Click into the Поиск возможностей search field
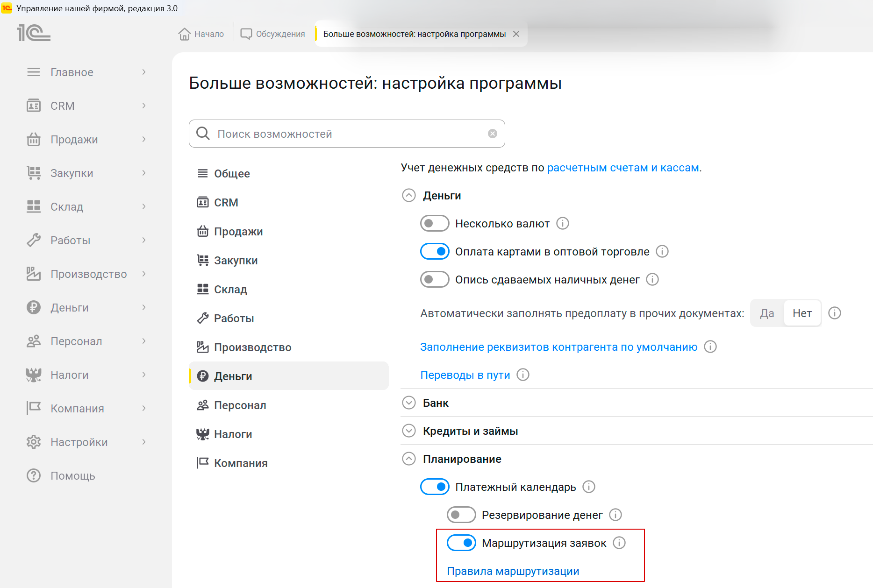This screenshot has height=588, width=873. 347,134
